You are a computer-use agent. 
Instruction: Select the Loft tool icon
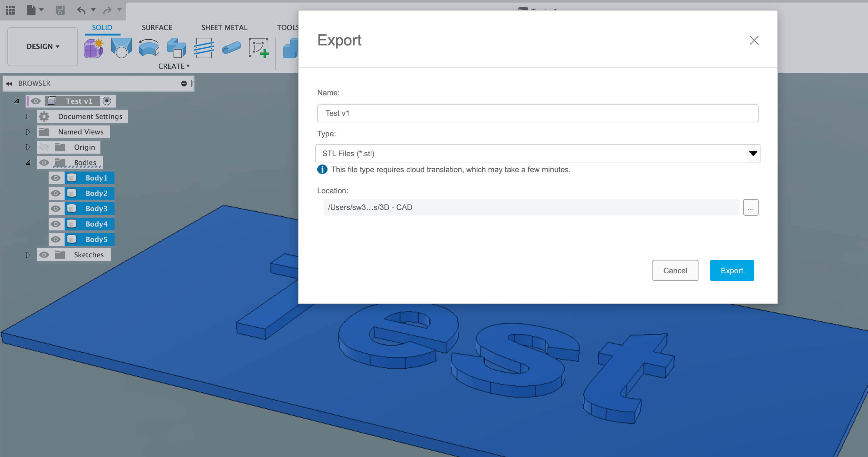(x=121, y=48)
